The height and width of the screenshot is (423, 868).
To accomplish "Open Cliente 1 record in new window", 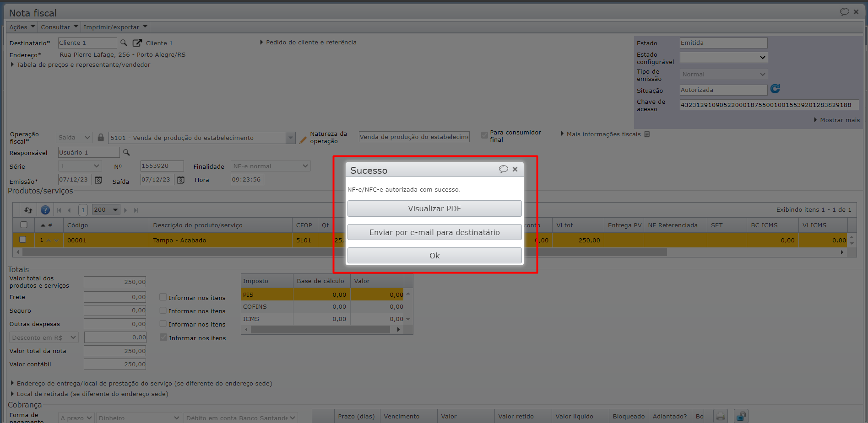I will [x=137, y=43].
